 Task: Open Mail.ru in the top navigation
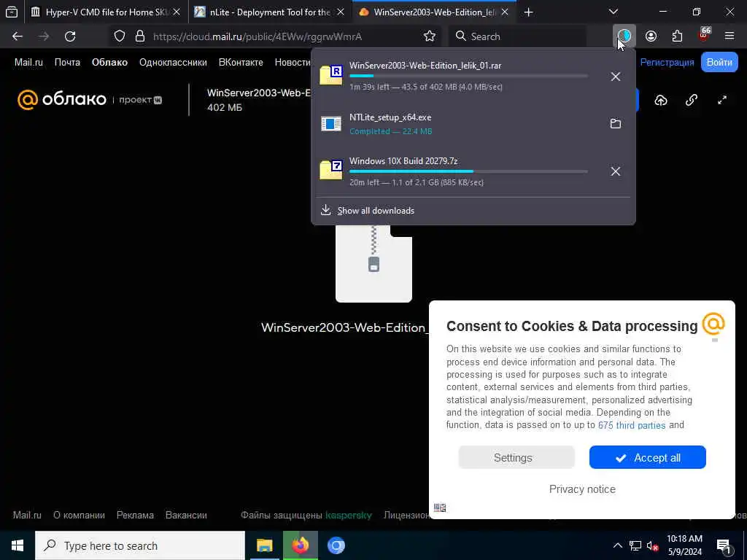point(28,63)
